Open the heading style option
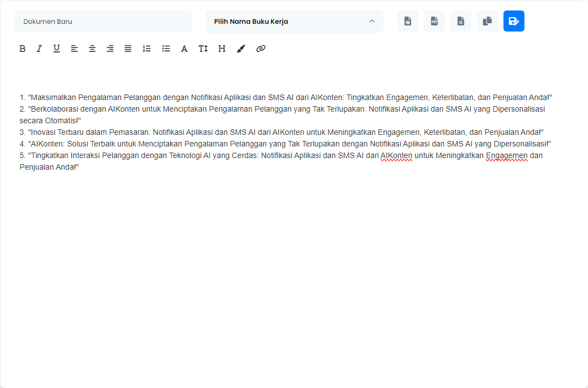Viewport: 588px width, 388px height. 222,49
